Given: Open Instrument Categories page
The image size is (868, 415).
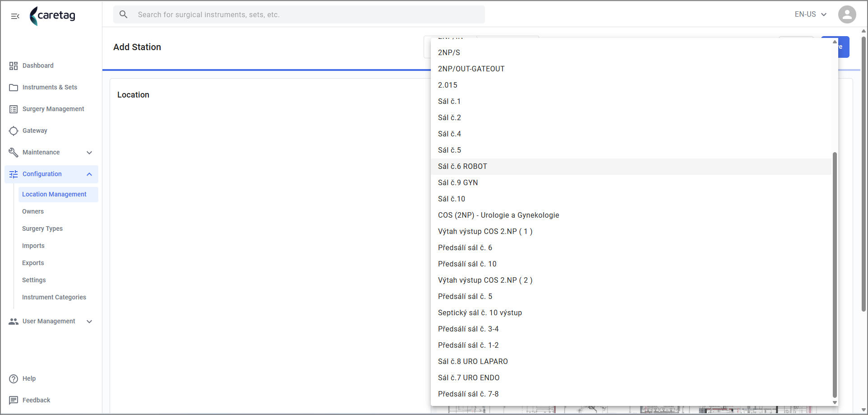Looking at the screenshot, I should [x=54, y=298].
